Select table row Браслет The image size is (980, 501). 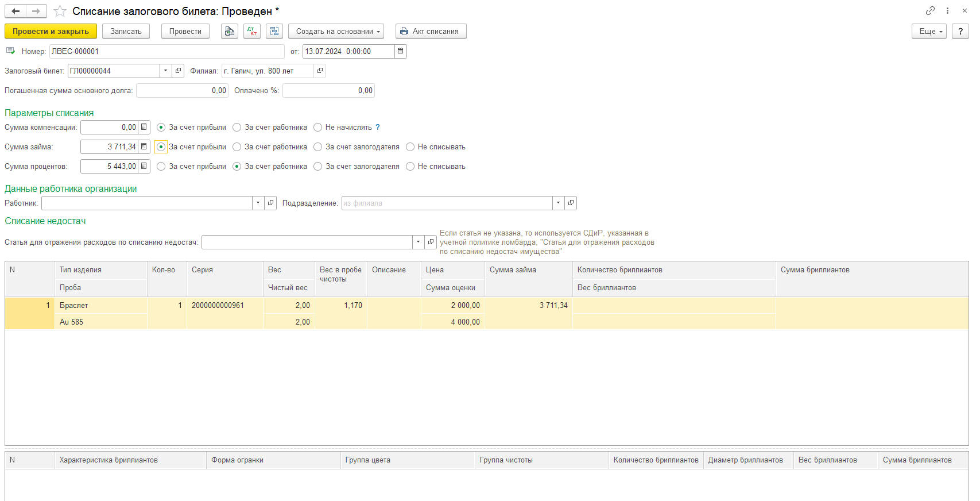pos(487,313)
